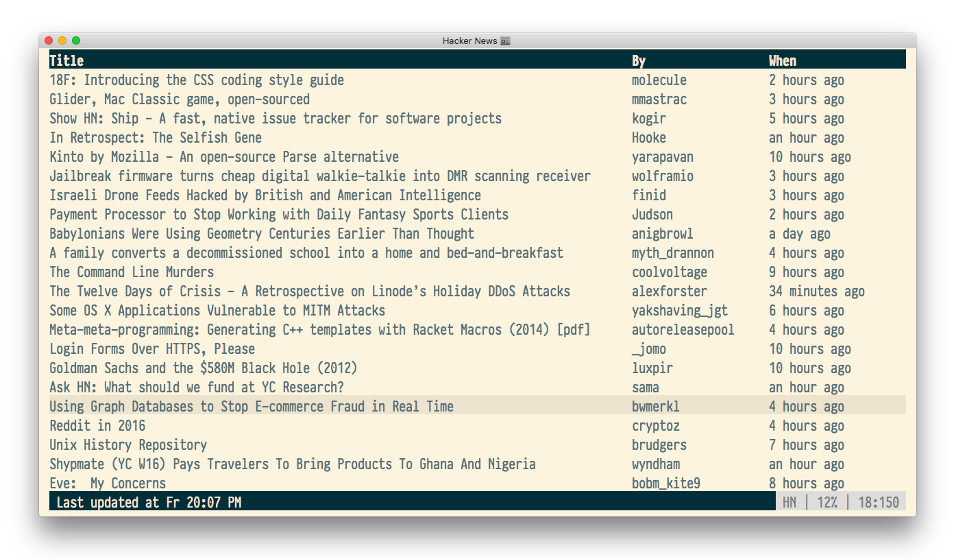
Task: Open the story about 18F CSS style guide
Action: pos(197,80)
